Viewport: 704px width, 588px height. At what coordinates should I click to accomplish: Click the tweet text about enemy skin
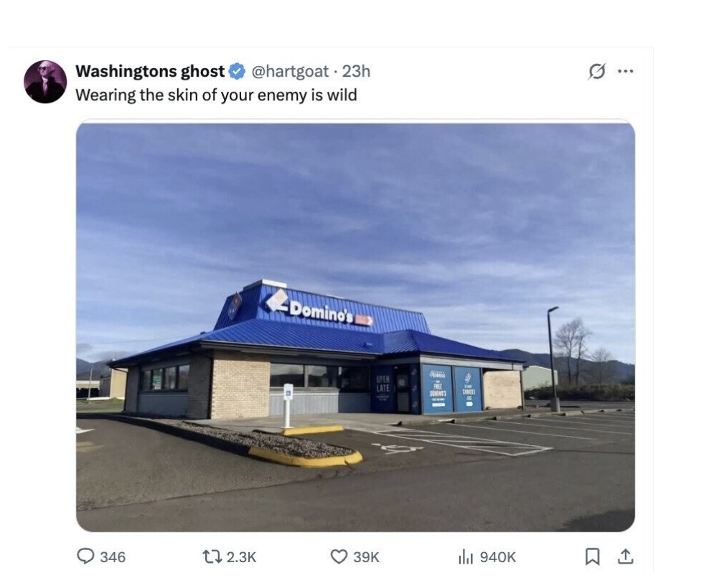tap(216, 95)
